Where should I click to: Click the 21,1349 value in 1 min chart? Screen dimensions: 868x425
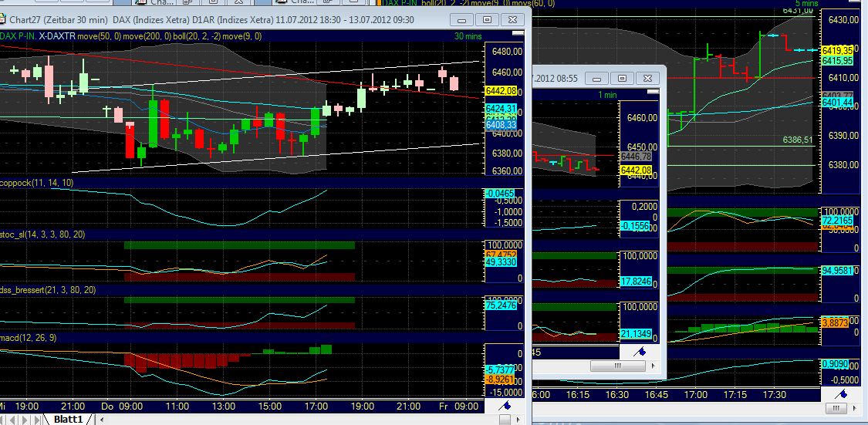point(637,334)
